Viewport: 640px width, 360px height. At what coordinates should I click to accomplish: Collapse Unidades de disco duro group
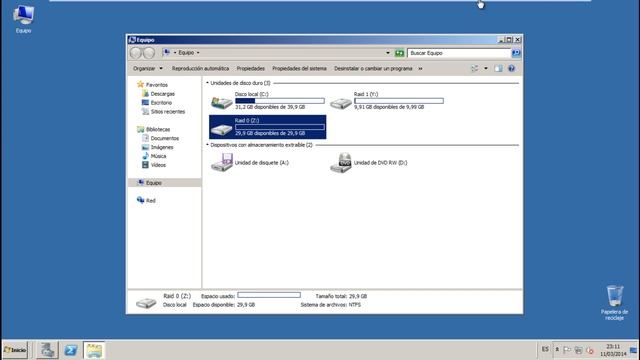pyautogui.click(x=207, y=83)
